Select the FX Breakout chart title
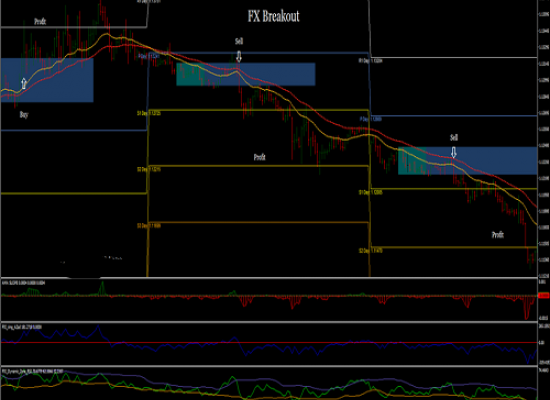The image size is (550, 400). [x=274, y=16]
